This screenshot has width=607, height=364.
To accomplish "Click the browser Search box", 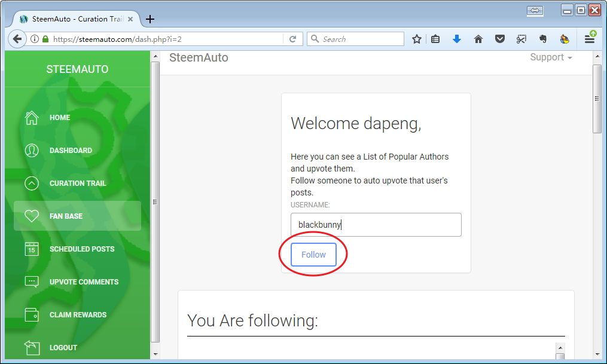I will [x=355, y=39].
